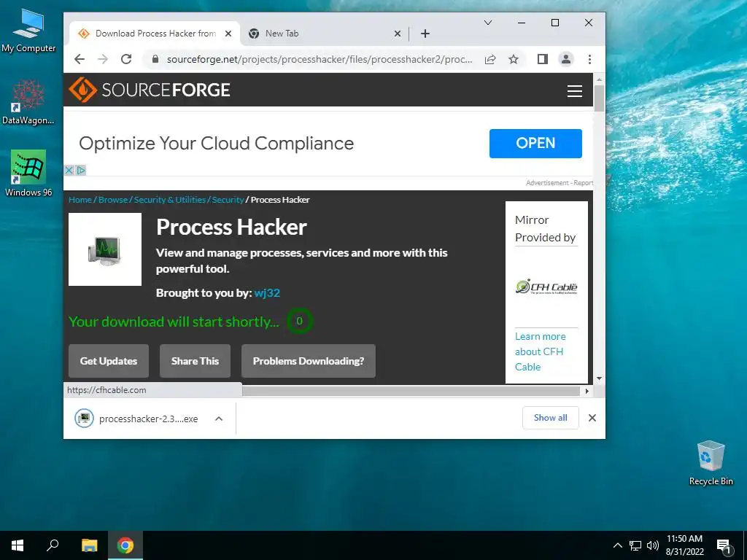Click the Chrome taskbar icon
This screenshot has height=560, width=747.
click(x=125, y=545)
